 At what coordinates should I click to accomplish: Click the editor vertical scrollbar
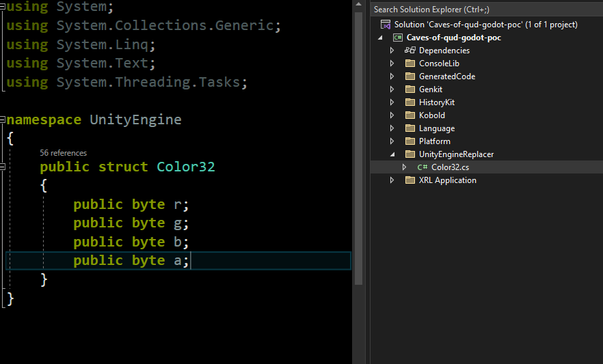pos(358,137)
